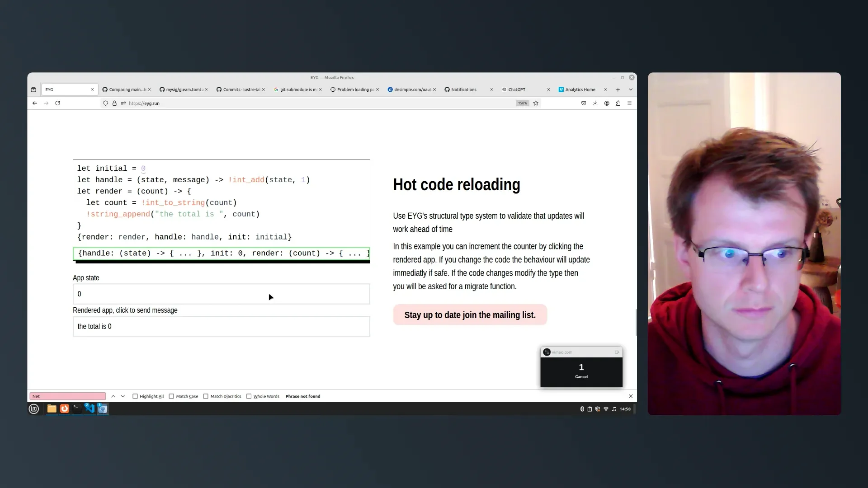
Task: Click the rendered app total counter display
Action: tap(221, 327)
